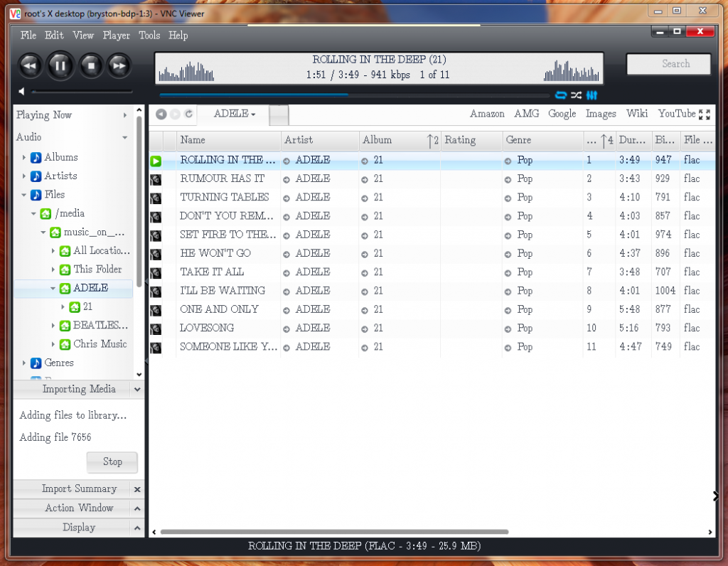
Task: Open a new blank tab
Action: click(279, 115)
